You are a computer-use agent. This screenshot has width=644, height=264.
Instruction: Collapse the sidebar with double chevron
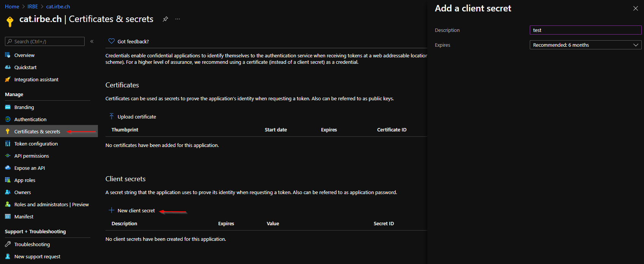click(x=92, y=41)
